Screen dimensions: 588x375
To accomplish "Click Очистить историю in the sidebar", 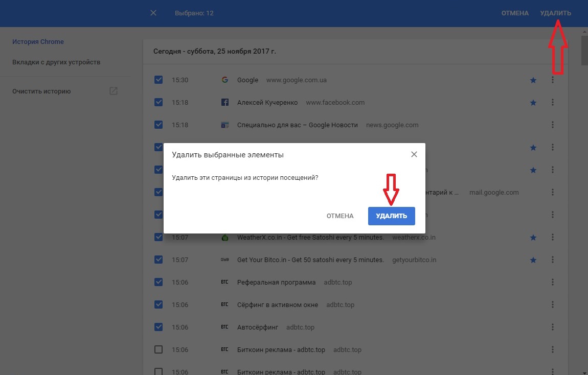I will click(41, 91).
